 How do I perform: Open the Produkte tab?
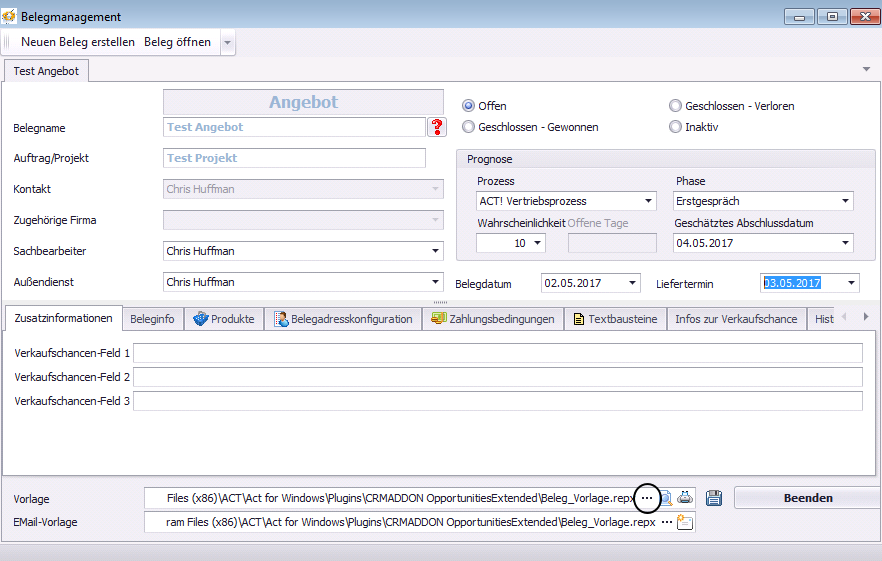click(x=224, y=319)
